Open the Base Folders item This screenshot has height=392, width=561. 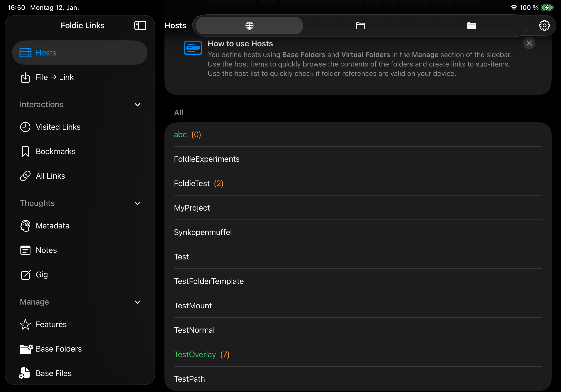tap(59, 349)
